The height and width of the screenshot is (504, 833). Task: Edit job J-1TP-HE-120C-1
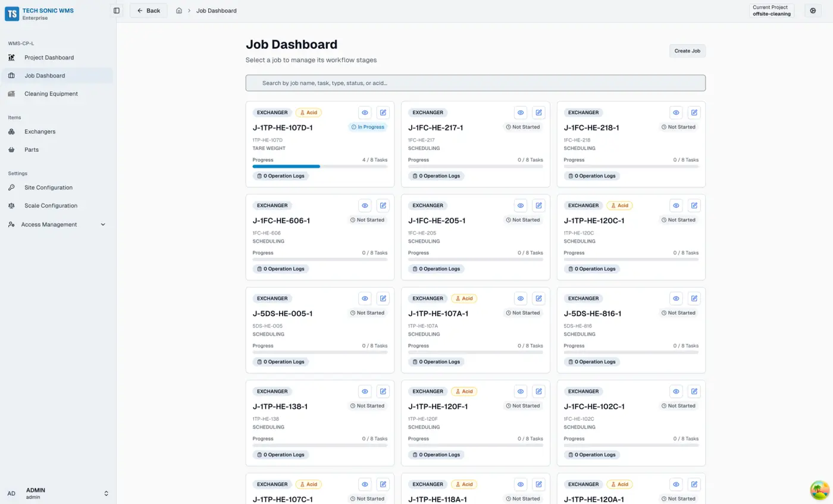point(694,205)
